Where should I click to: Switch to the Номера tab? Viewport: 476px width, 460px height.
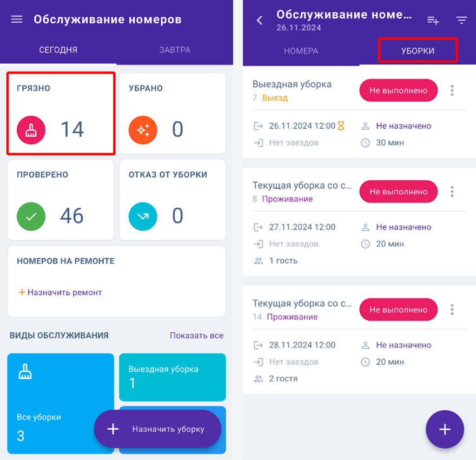(x=301, y=51)
